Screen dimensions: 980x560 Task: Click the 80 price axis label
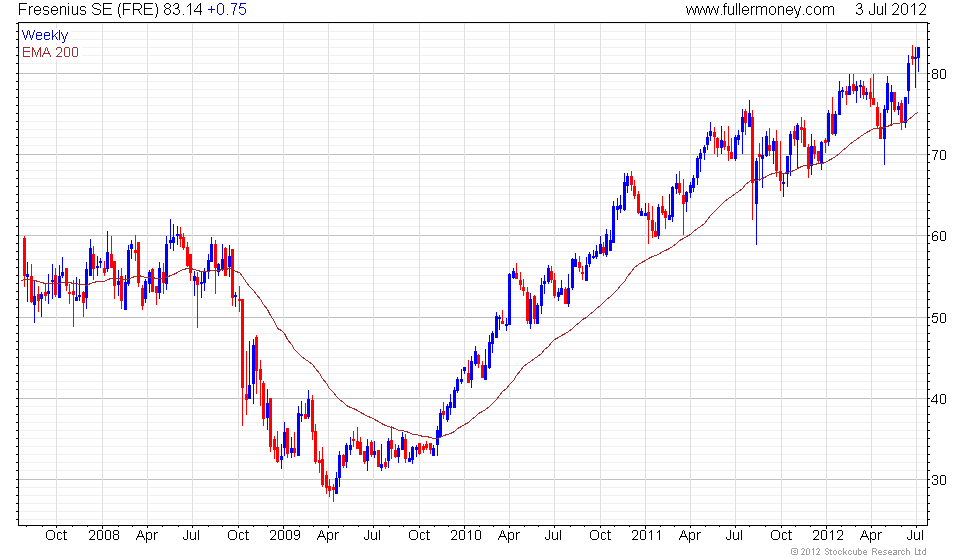click(x=939, y=74)
